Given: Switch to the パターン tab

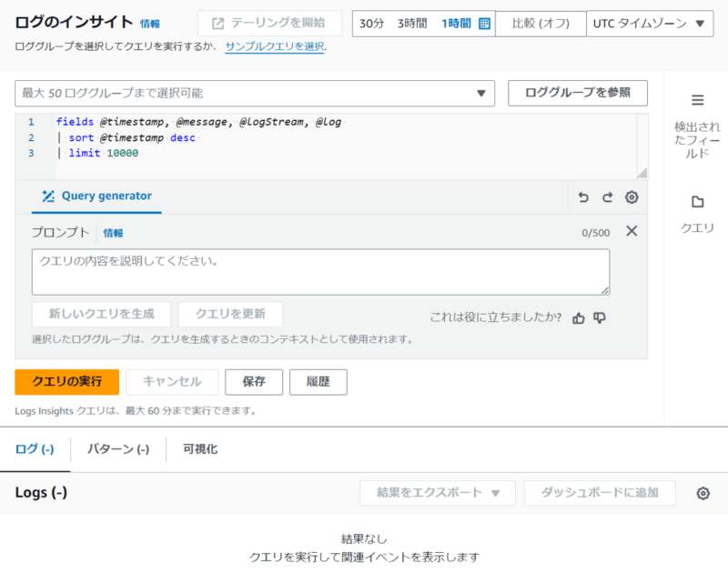Looking at the screenshot, I should pyautogui.click(x=119, y=448).
